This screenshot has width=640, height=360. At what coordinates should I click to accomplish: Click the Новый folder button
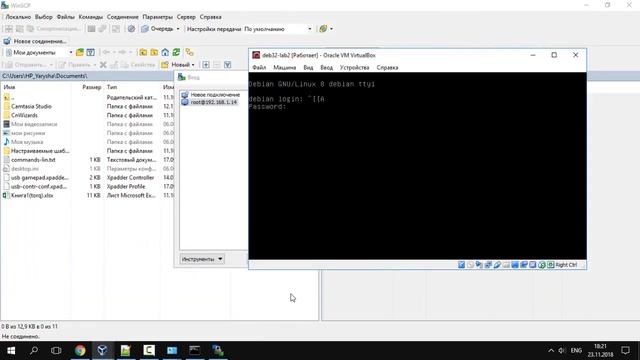pos(176,64)
